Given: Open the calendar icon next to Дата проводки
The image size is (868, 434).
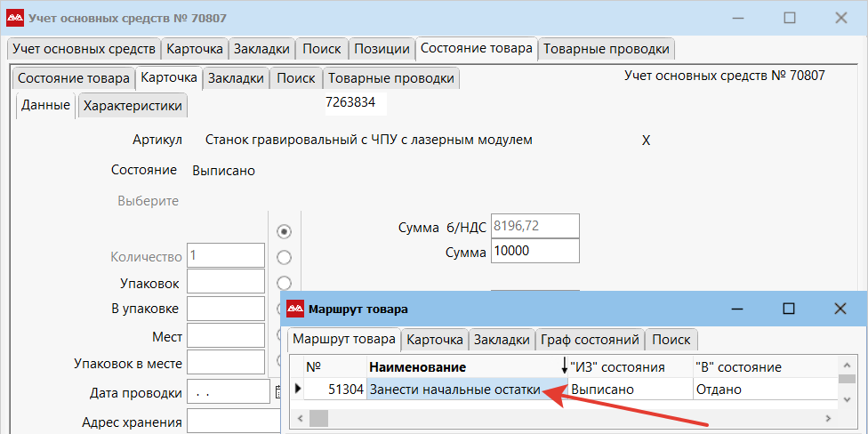Looking at the screenshot, I should point(277,393).
